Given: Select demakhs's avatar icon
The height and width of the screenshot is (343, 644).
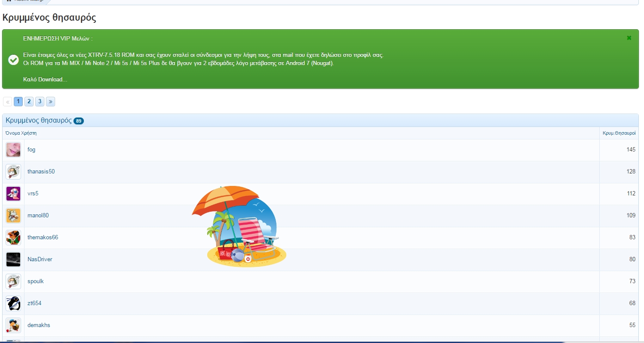Looking at the screenshot, I should [x=13, y=325].
